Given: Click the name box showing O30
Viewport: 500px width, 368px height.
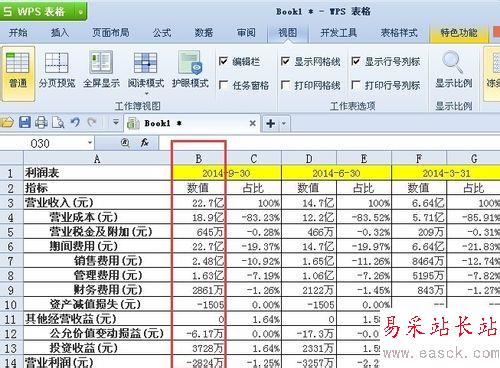Looking at the screenshot, I should tap(43, 143).
